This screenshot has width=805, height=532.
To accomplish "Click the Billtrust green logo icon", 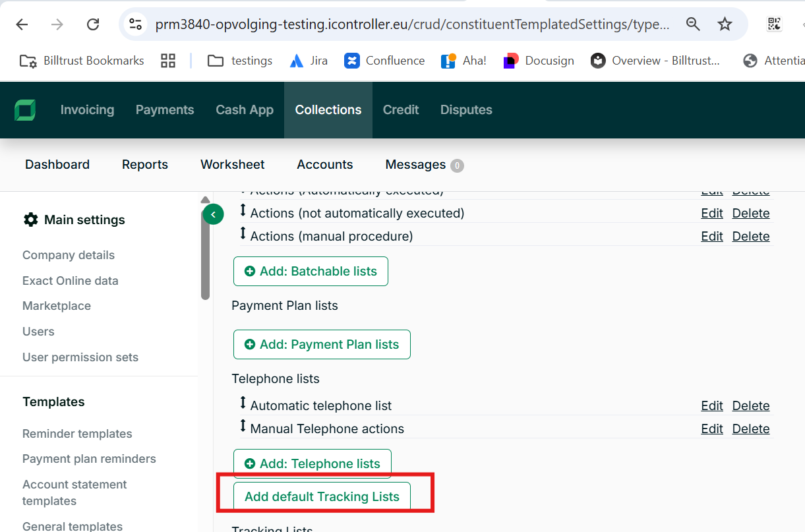I will coord(25,110).
